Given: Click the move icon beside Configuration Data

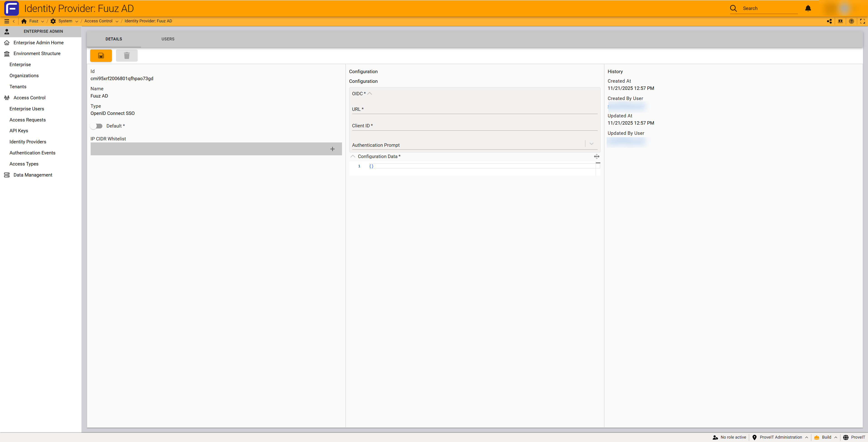Looking at the screenshot, I should [x=597, y=156].
